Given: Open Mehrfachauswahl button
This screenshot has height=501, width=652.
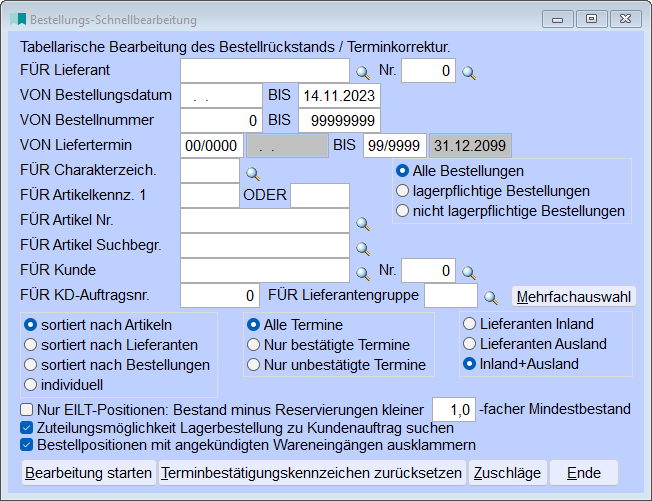Looking at the screenshot, I should [573, 297].
